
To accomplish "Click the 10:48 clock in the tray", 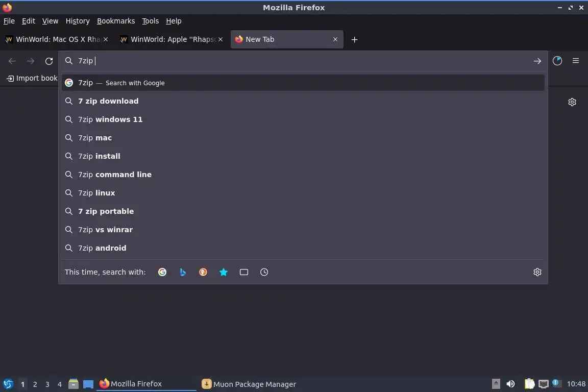I will point(576,384).
